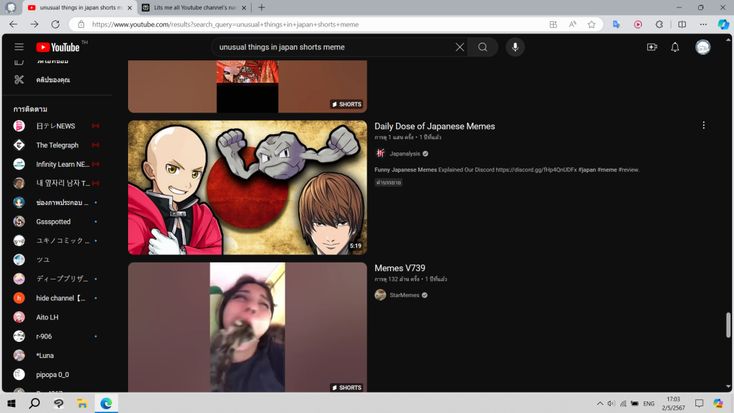Click the browser address bar URL
The width and height of the screenshot is (734, 413).
pyautogui.click(x=225, y=24)
